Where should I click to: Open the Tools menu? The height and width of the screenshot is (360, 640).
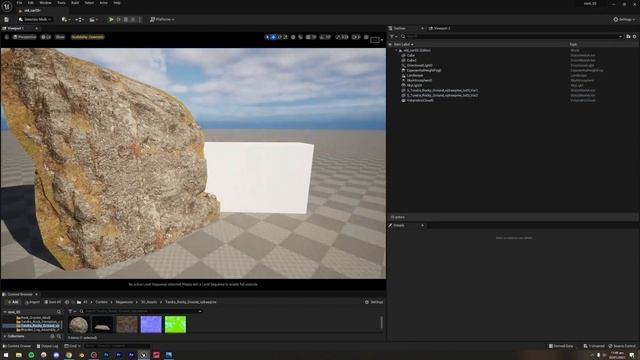pos(61,3)
